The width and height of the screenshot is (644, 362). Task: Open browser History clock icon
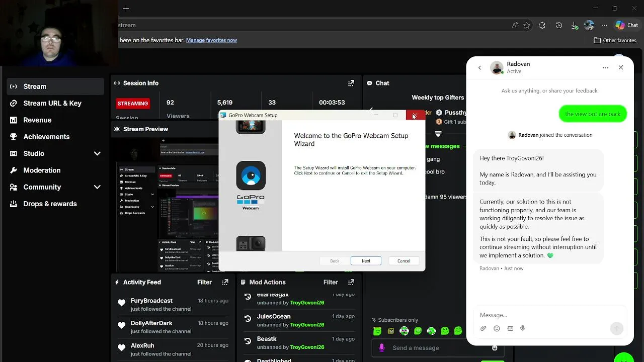click(559, 25)
